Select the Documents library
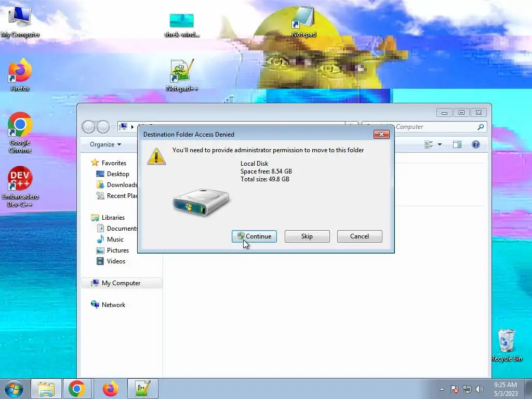The width and height of the screenshot is (532, 399). click(x=117, y=229)
